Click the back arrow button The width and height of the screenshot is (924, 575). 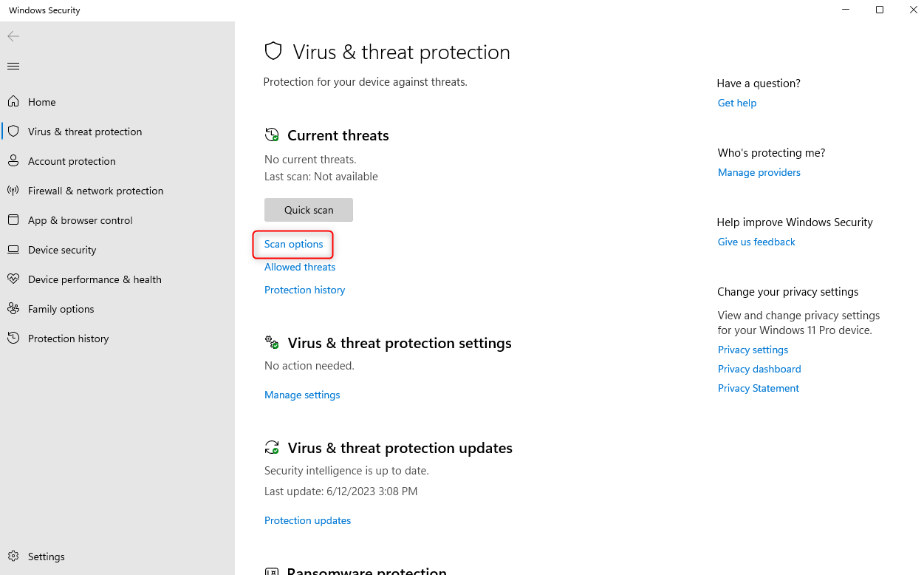(13, 36)
